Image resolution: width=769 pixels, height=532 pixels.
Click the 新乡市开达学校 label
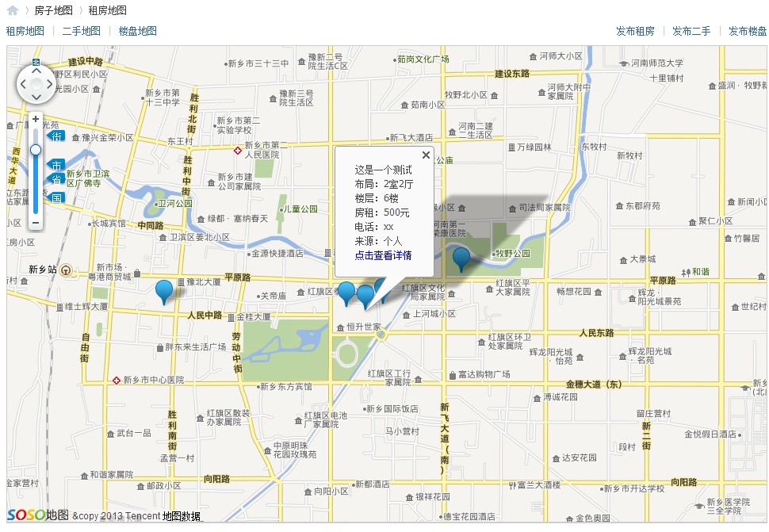tap(634, 489)
